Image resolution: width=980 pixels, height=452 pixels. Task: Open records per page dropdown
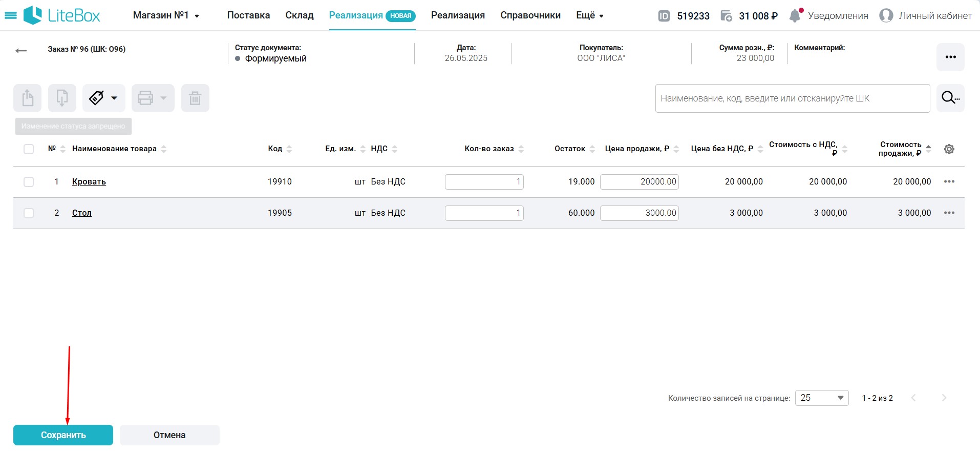(821, 398)
